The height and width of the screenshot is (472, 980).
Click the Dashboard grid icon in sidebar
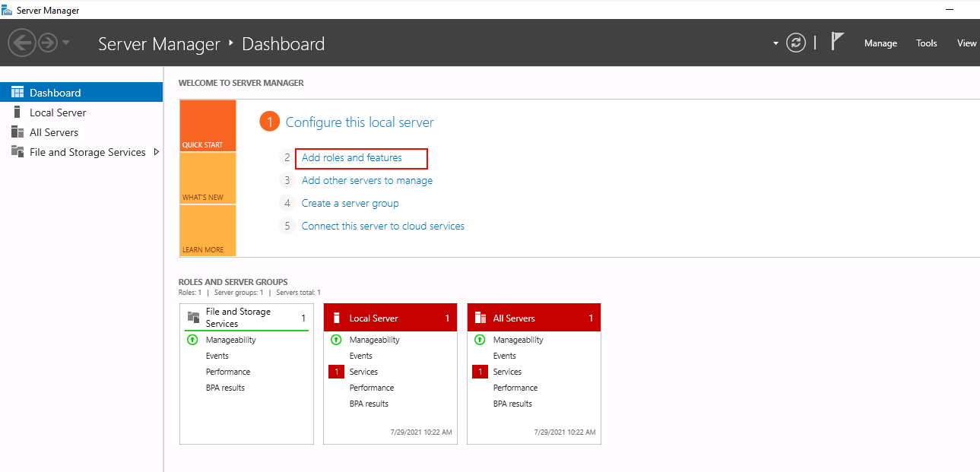tap(17, 93)
